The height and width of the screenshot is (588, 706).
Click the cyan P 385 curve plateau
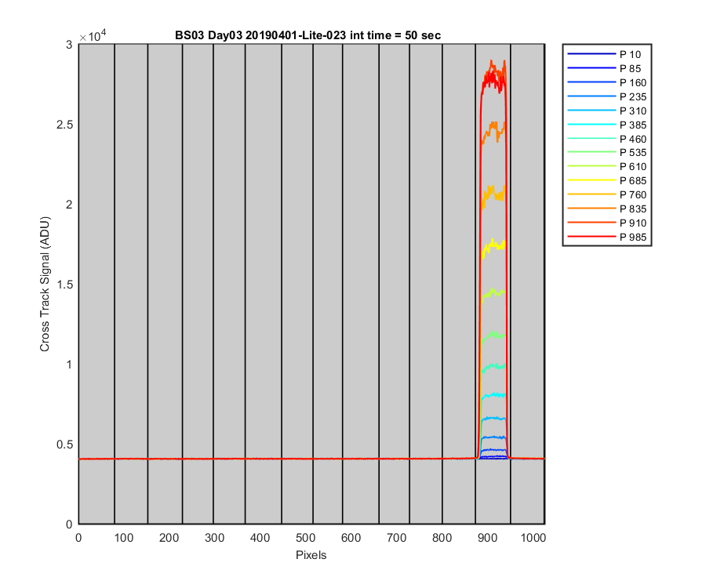494,395
